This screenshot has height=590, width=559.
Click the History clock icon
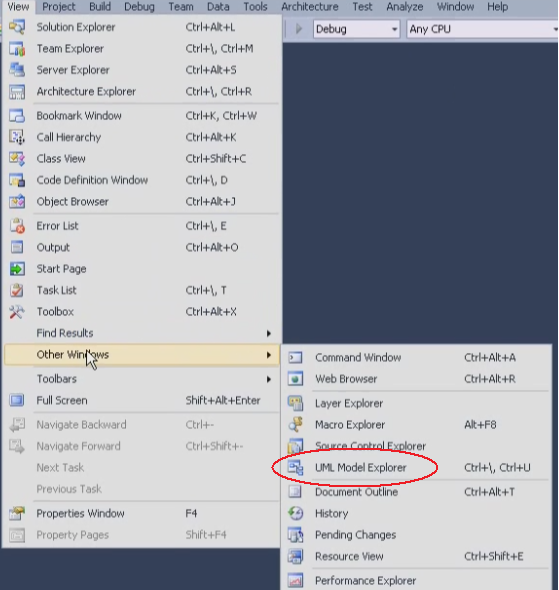pos(295,514)
